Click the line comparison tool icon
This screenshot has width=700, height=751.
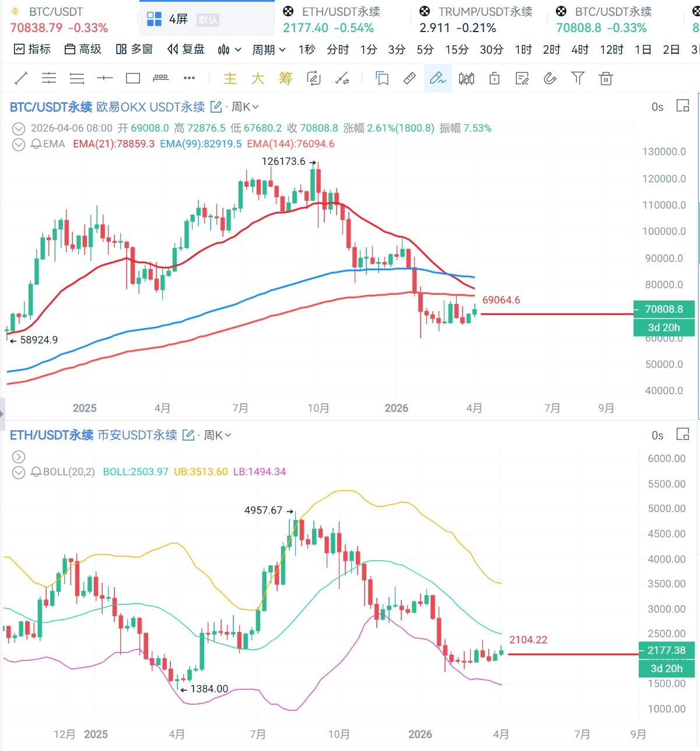point(342,78)
